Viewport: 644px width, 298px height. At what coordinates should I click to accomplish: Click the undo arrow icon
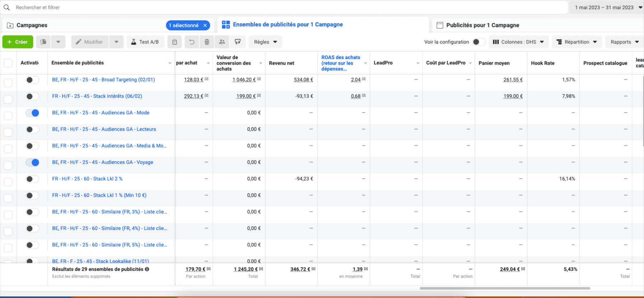192,42
